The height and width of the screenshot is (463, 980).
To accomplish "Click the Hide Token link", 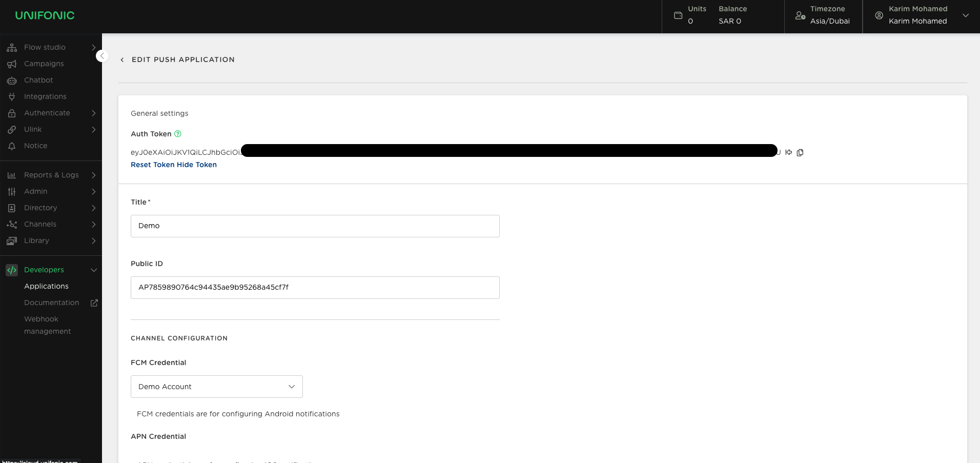I will (197, 165).
